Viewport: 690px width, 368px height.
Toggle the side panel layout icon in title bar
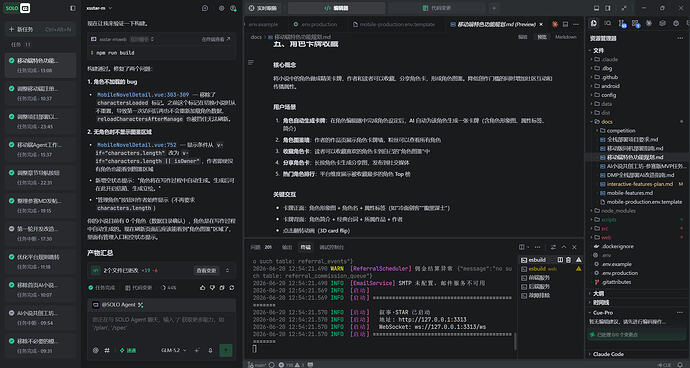tap(608, 8)
